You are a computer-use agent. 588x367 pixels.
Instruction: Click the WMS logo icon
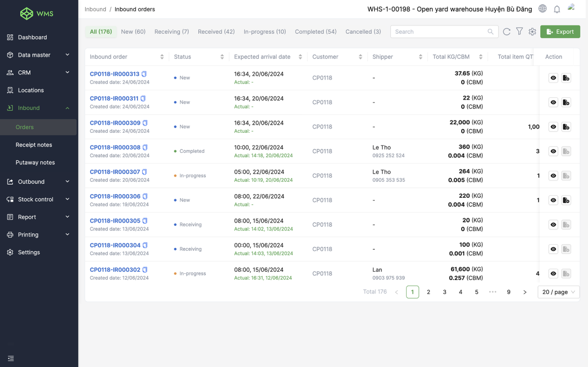click(26, 14)
